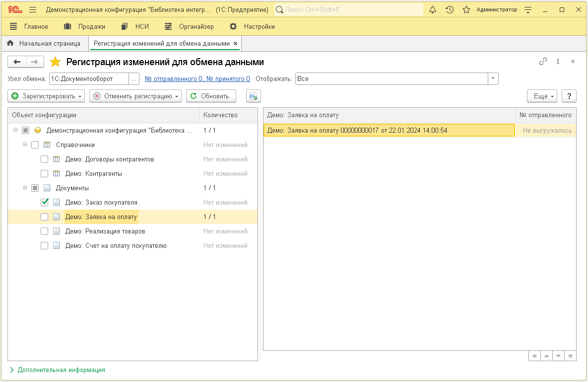Screen dimensions: 588x382
Task: Click the favorites star in title bar
Action: tap(466, 9)
